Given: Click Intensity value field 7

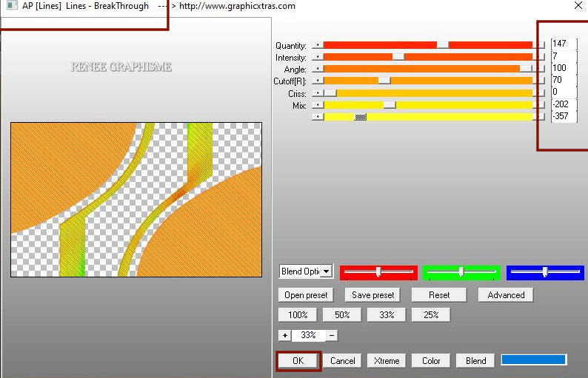Looking at the screenshot, I should tap(564, 55).
